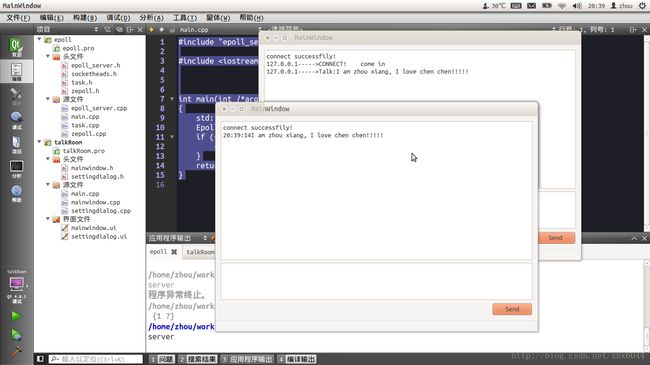Open the Window menu
Viewport: 650px width, 365px height.
pyautogui.click(x=218, y=18)
